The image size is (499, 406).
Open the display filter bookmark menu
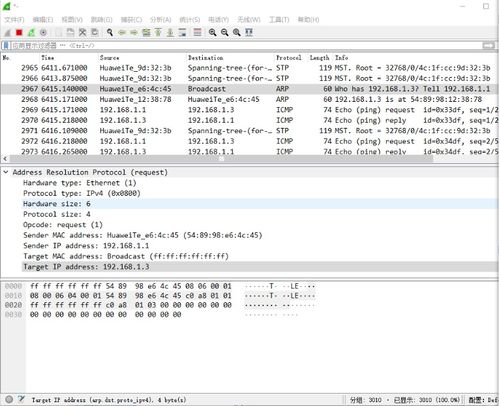6,45
